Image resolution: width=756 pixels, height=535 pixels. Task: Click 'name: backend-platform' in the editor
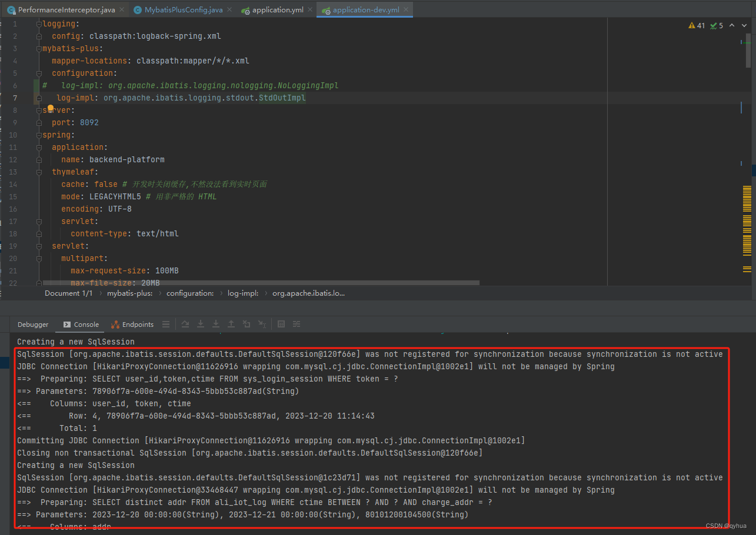point(113,160)
